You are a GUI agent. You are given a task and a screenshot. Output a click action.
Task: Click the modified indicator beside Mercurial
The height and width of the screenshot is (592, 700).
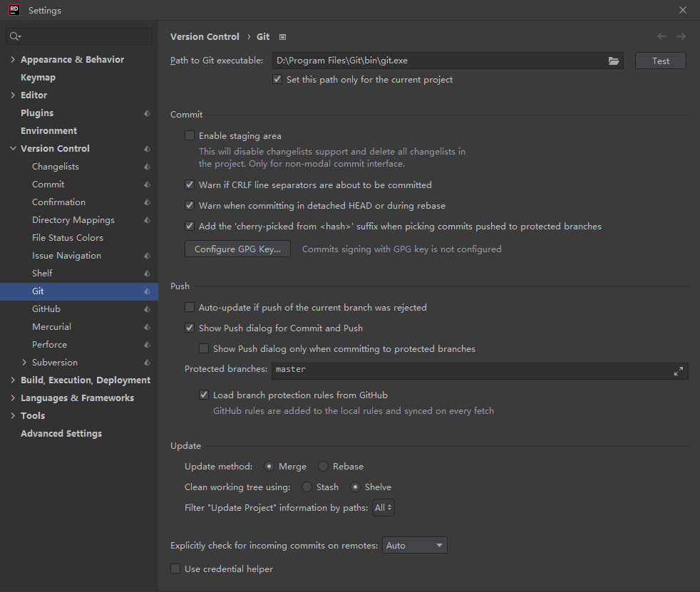pyautogui.click(x=146, y=326)
